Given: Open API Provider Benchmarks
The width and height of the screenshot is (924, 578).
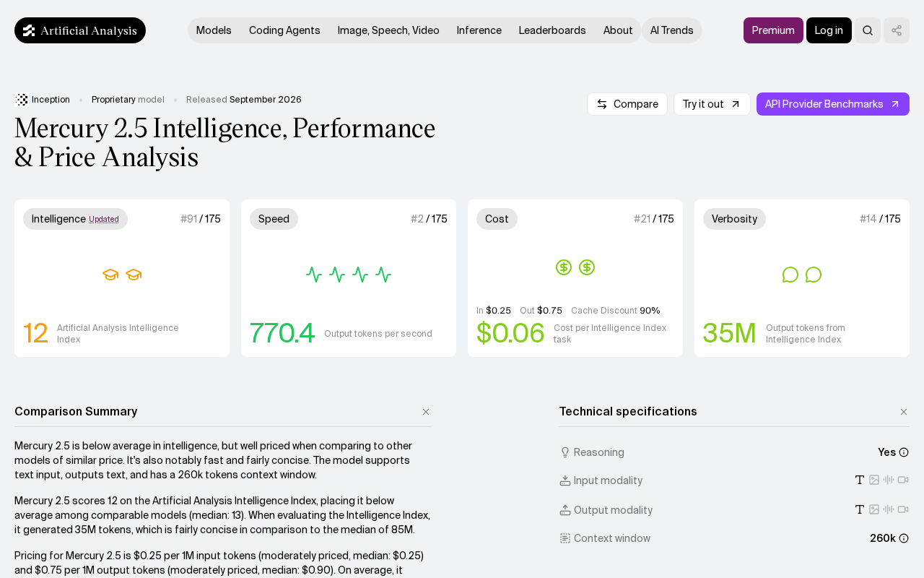Looking at the screenshot, I should point(833,104).
